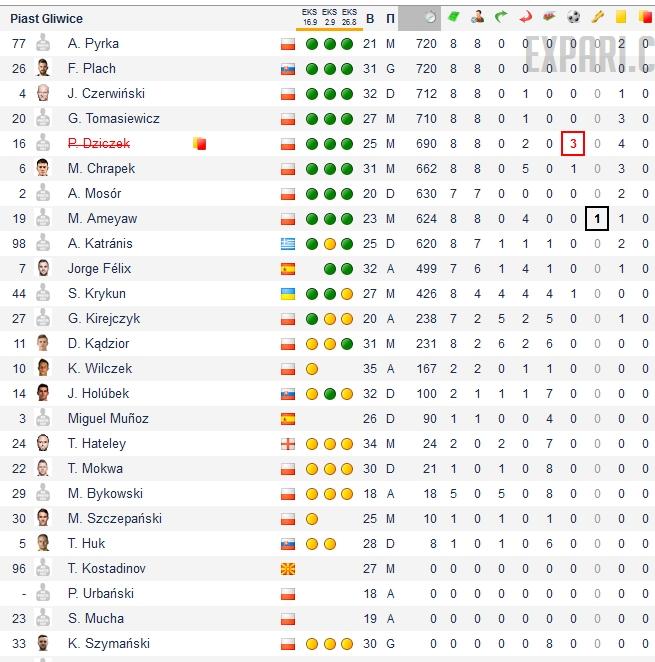Click P. Dziczek's highlighted goals count
This screenshot has width=655, height=662.
[573, 144]
